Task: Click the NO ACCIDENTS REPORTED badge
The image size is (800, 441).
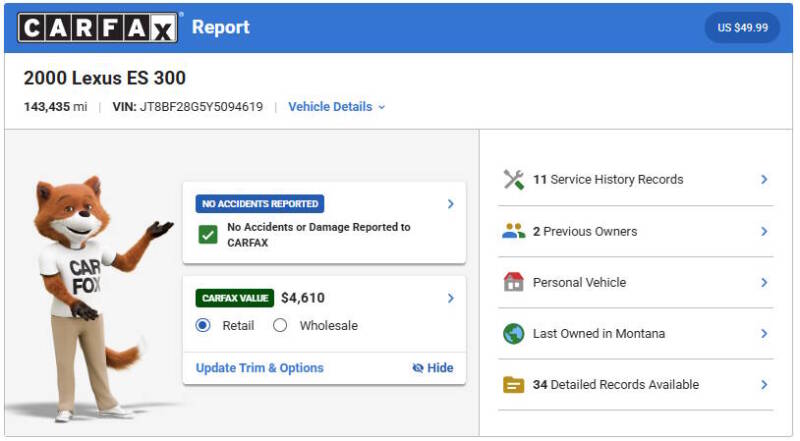Action: point(260,204)
